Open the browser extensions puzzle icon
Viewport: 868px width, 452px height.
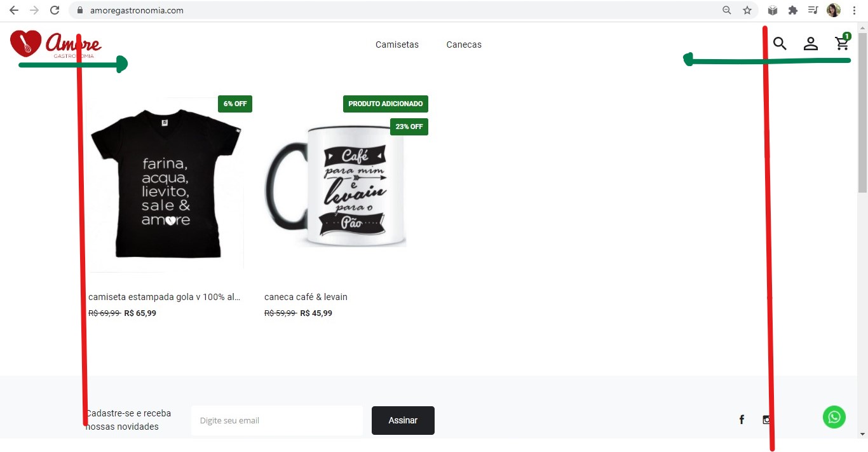click(x=793, y=10)
